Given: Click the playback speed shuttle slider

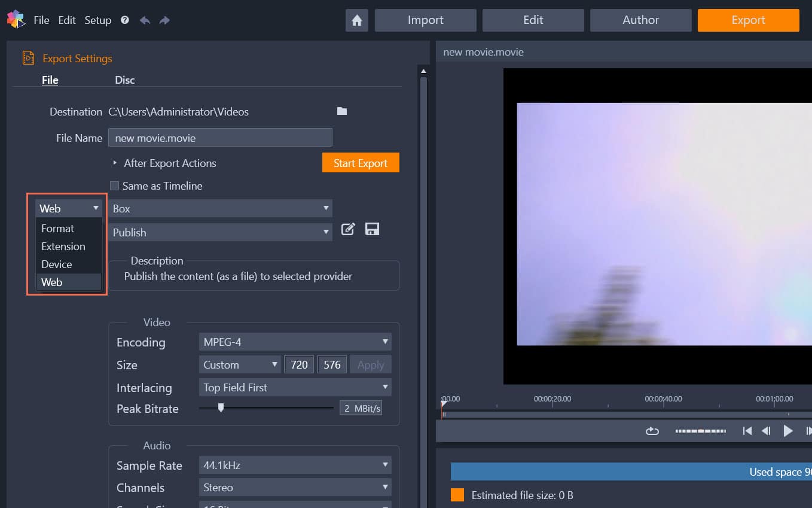Looking at the screenshot, I should click(x=700, y=431).
